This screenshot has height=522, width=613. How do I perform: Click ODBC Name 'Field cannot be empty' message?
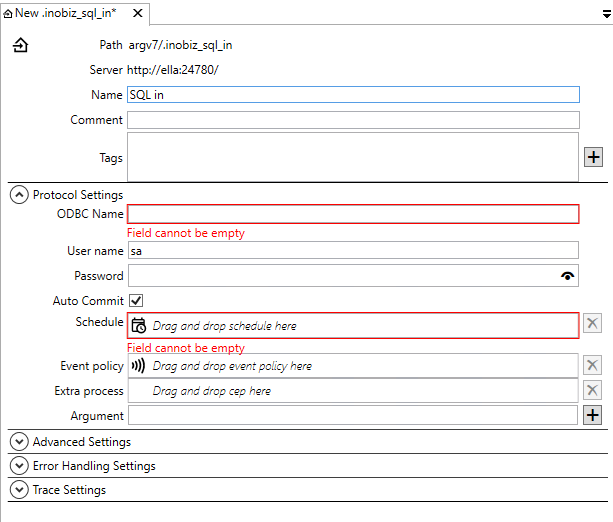tap(186, 233)
